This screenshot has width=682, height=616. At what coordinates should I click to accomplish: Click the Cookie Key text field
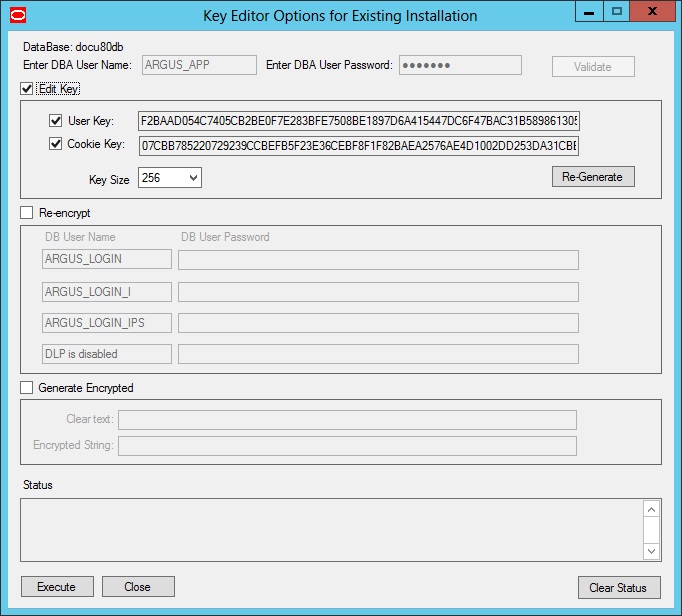tap(359, 146)
